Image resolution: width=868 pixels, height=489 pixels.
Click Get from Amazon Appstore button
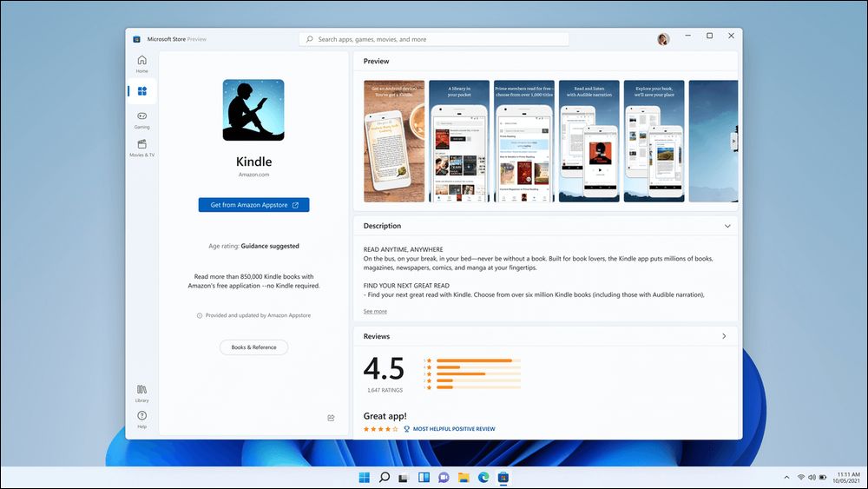click(x=253, y=205)
